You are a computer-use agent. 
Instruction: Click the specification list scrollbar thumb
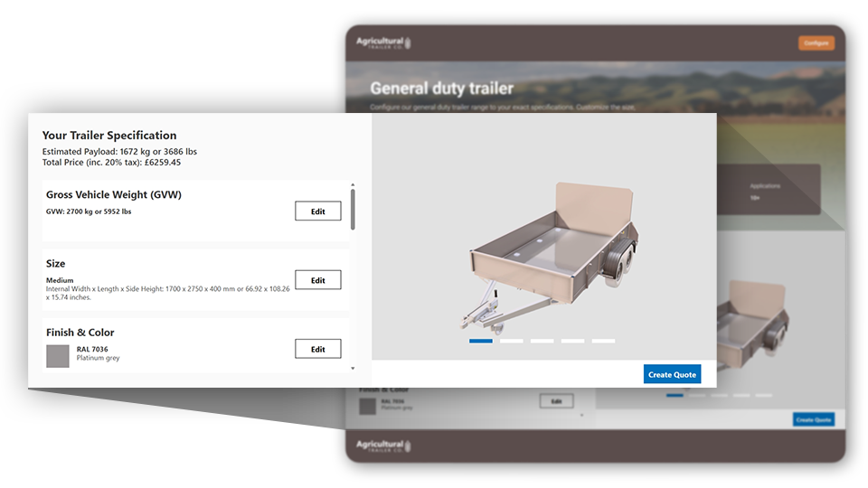(x=353, y=210)
